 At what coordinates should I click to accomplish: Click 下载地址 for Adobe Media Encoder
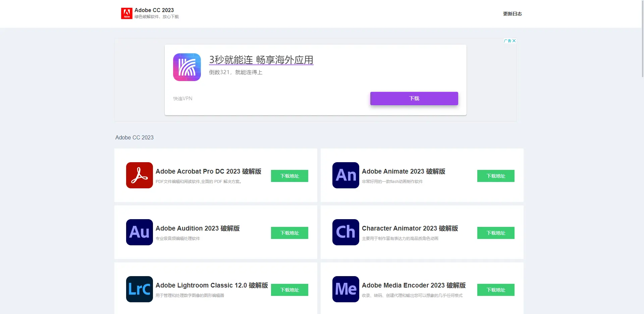pyautogui.click(x=496, y=290)
